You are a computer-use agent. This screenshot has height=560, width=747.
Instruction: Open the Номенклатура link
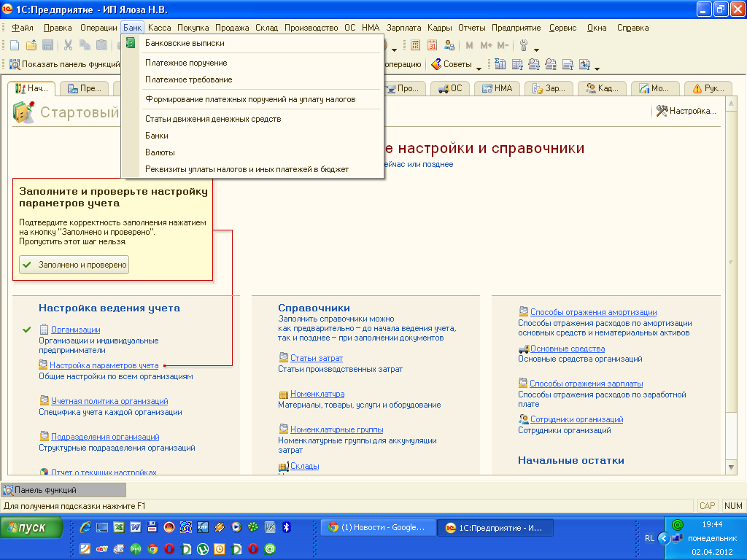[317, 394]
